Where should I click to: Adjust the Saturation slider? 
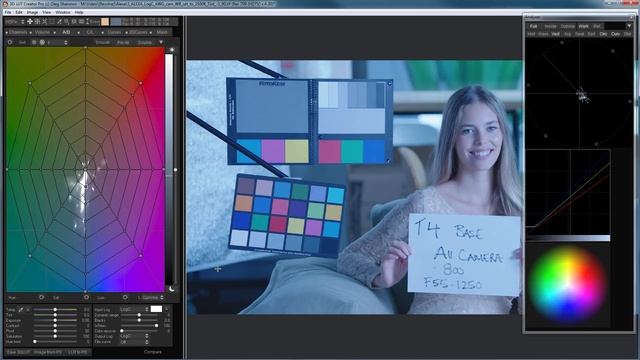[x=55, y=336]
